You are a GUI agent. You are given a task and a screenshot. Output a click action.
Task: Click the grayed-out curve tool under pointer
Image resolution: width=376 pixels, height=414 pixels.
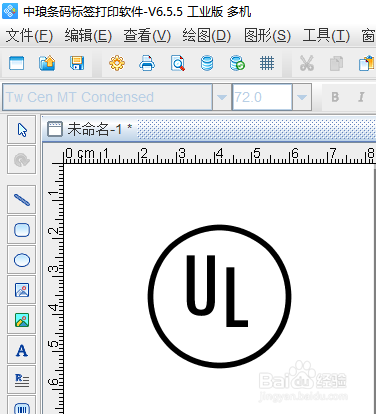tap(22, 160)
